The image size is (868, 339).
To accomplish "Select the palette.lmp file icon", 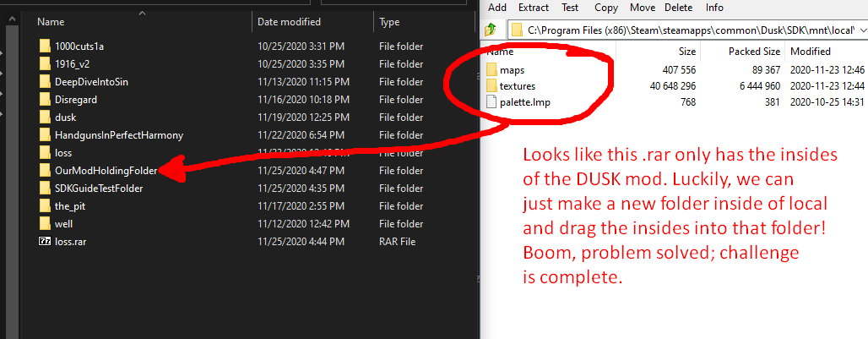I will [x=491, y=102].
